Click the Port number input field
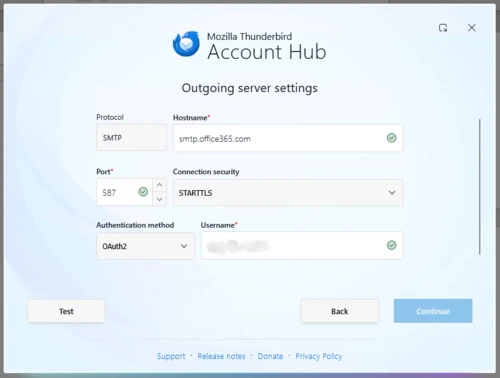This screenshot has width=500, height=378. click(x=124, y=192)
